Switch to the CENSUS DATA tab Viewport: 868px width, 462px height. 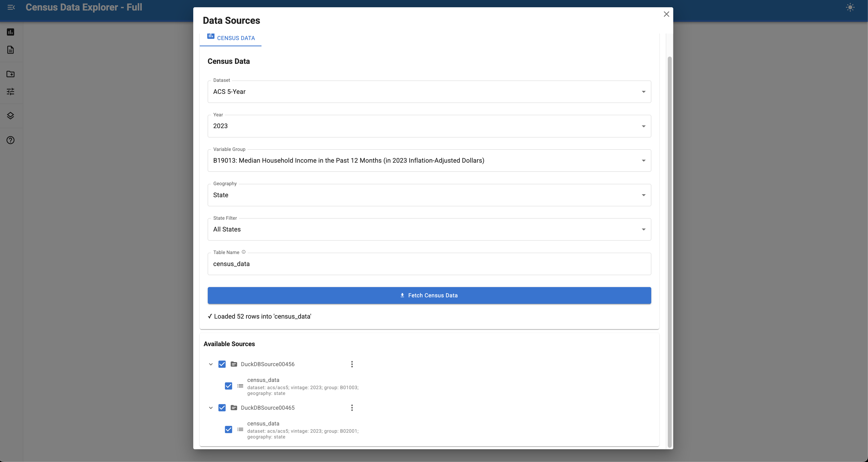tap(230, 38)
